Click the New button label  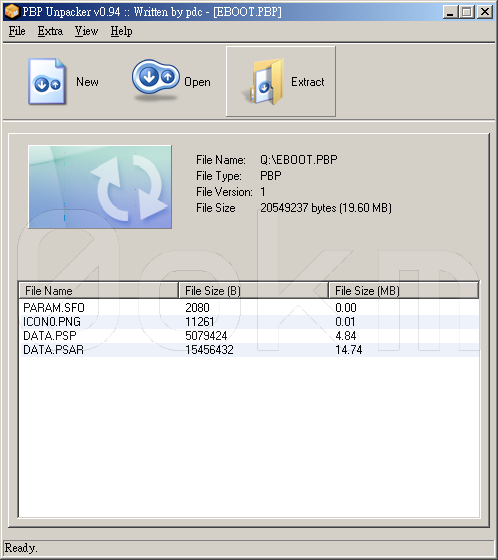[x=87, y=82]
